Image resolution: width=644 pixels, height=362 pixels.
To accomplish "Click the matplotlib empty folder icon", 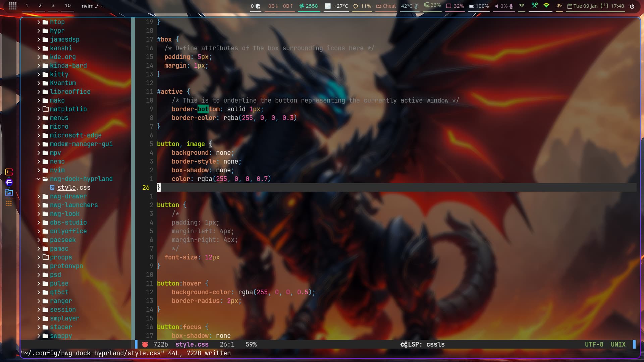I will [46, 109].
